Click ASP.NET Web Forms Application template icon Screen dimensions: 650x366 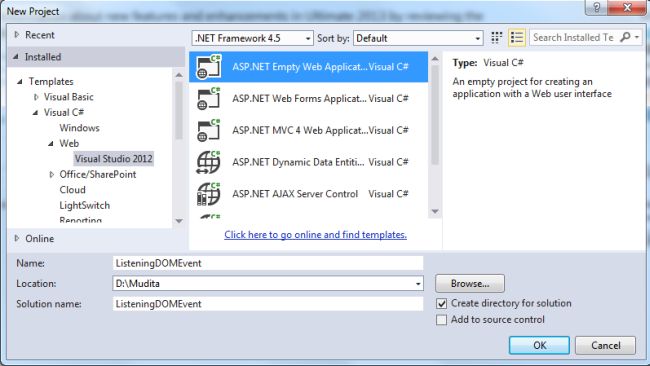(209, 99)
